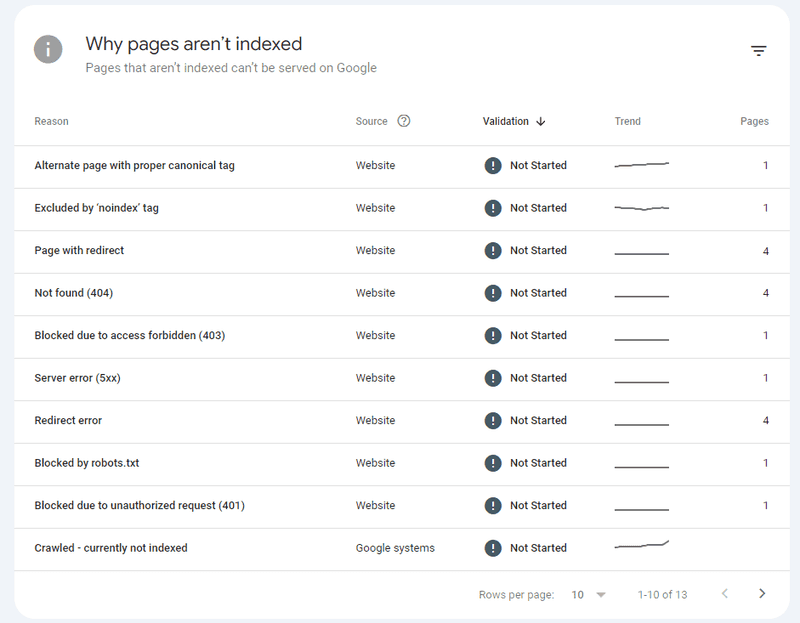Open the filter rows icon

click(x=758, y=51)
